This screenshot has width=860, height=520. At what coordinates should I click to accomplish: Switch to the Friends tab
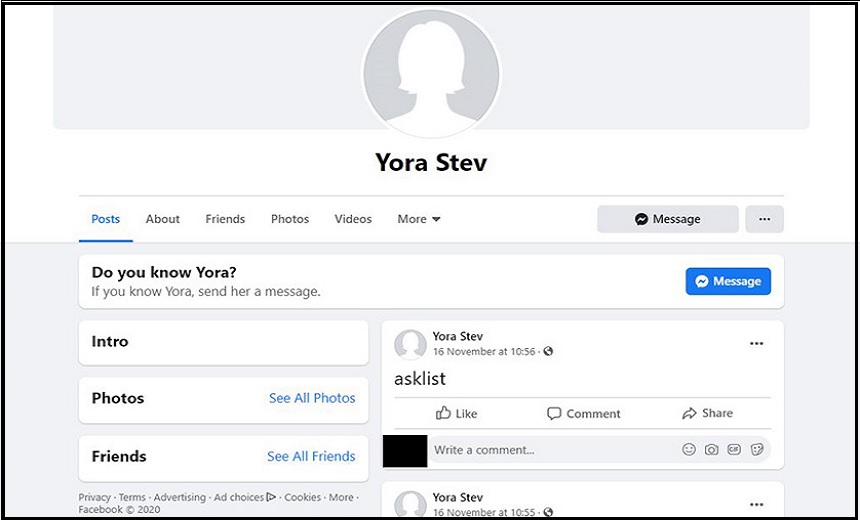tap(225, 219)
